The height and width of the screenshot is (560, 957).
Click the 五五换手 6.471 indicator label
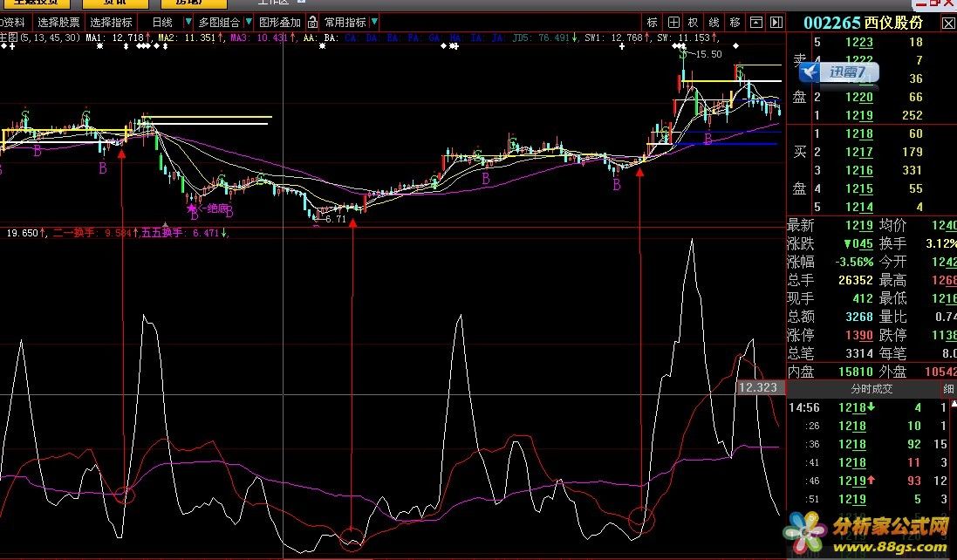184,233
